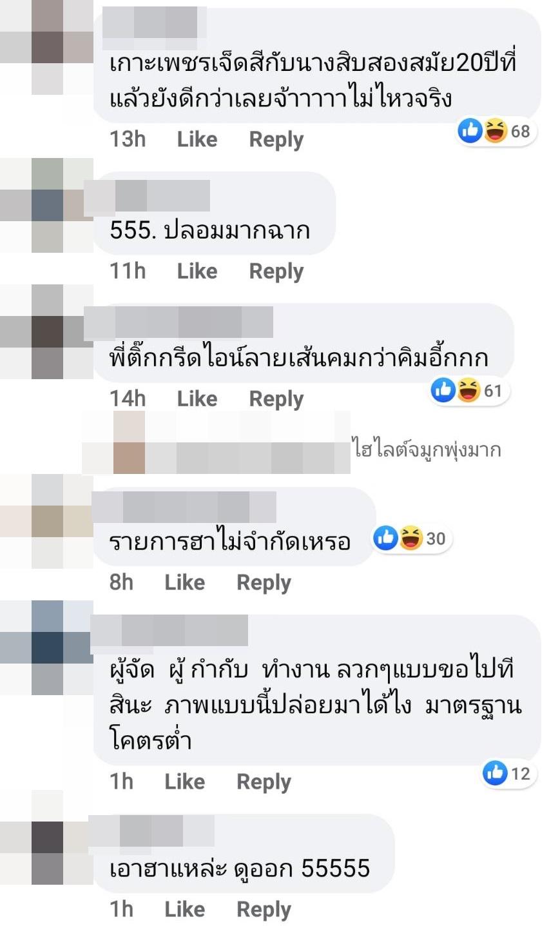Like the comment posted 13h ago

[x=197, y=139]
